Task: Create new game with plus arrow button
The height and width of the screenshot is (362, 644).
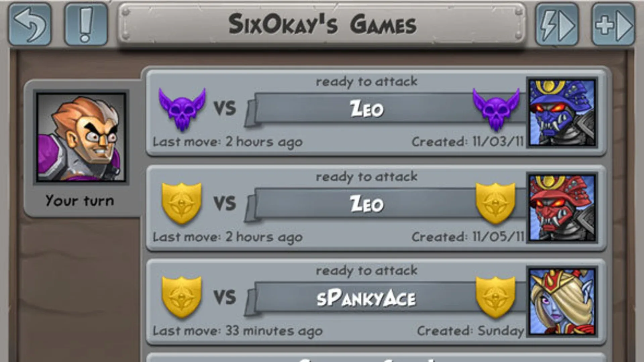Action: tap(613, 24)
